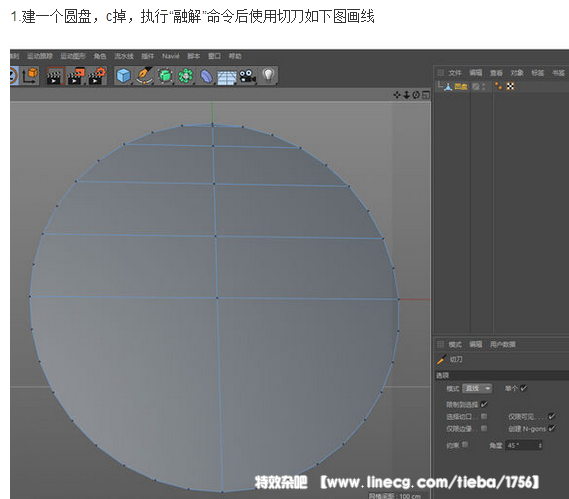The image size is (569, 499).
Task: Select the Cube primitive icon
Action: coord(123,76)
